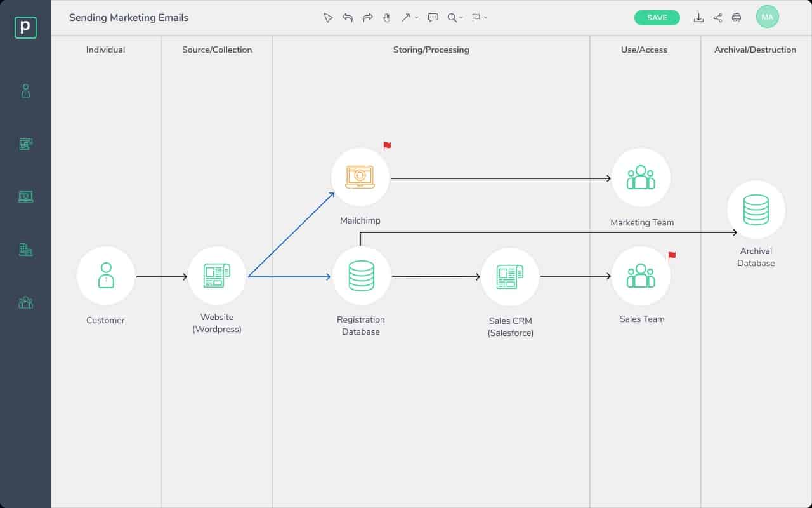Select the laptop system icon in sidebar

(x=25, y=197)
